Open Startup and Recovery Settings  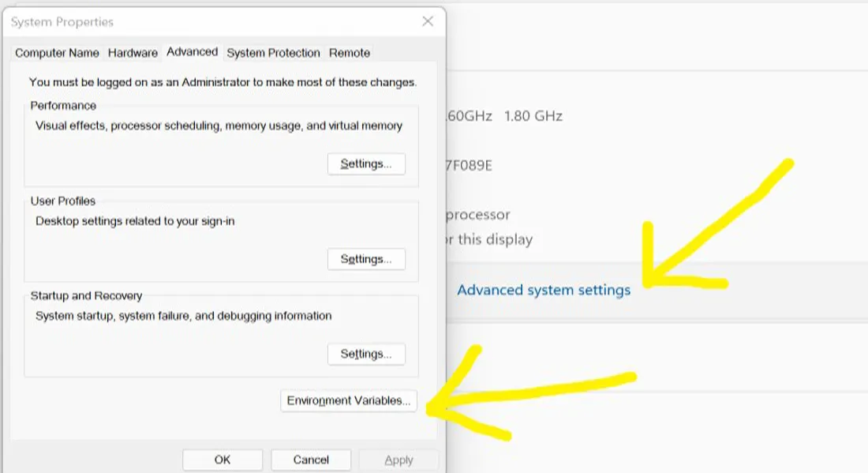tap(366, 354)
